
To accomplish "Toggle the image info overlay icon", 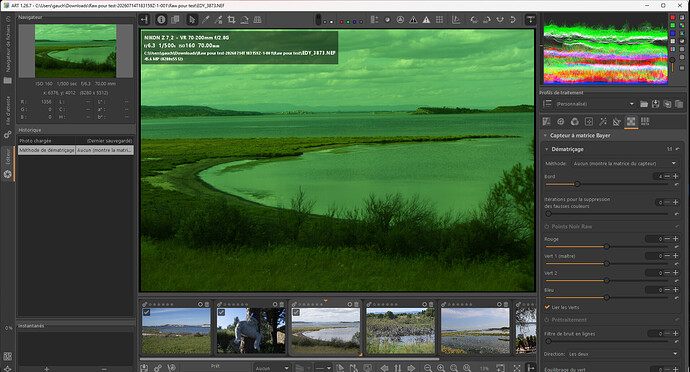I will [161, 19].
